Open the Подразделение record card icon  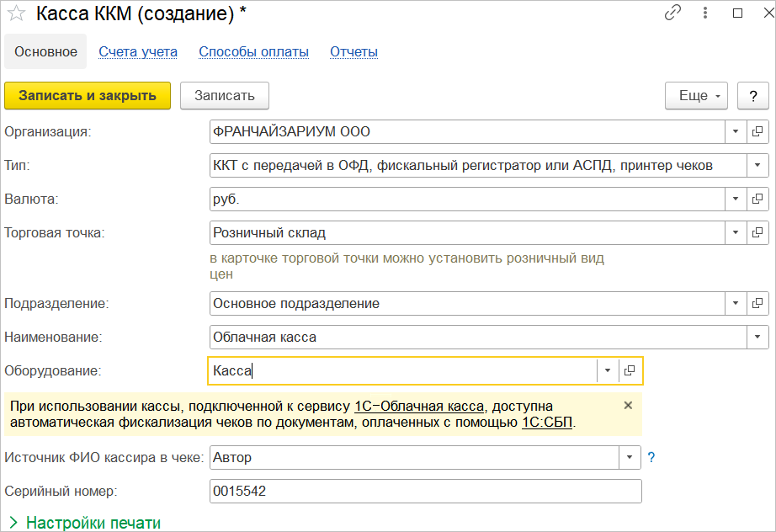(757, 304)
